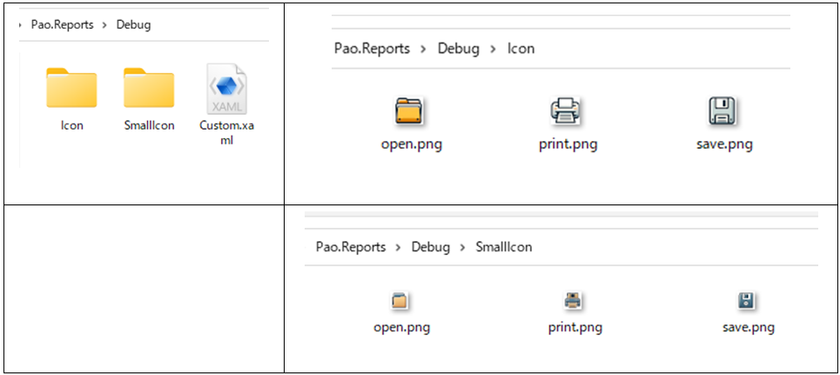Select the large open.png folder icon
The width and height of the screenshot is (840, 375).
[x=410, y=111]
